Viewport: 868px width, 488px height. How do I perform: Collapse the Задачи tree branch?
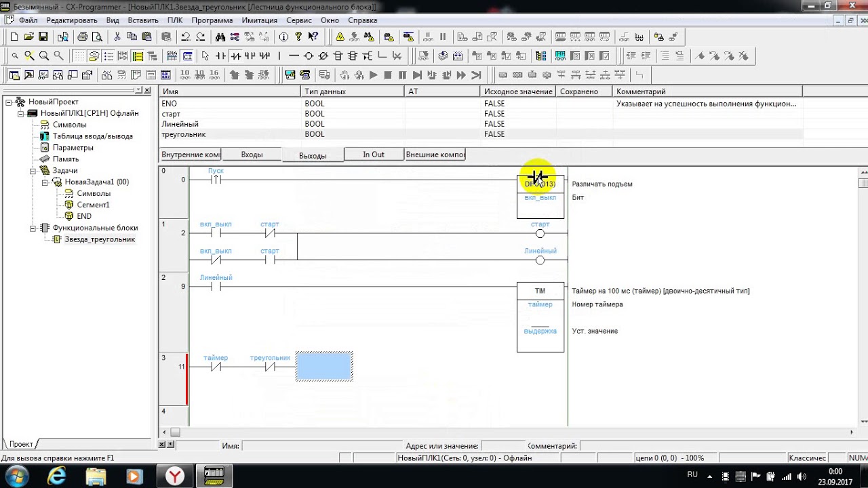[32, 171]
